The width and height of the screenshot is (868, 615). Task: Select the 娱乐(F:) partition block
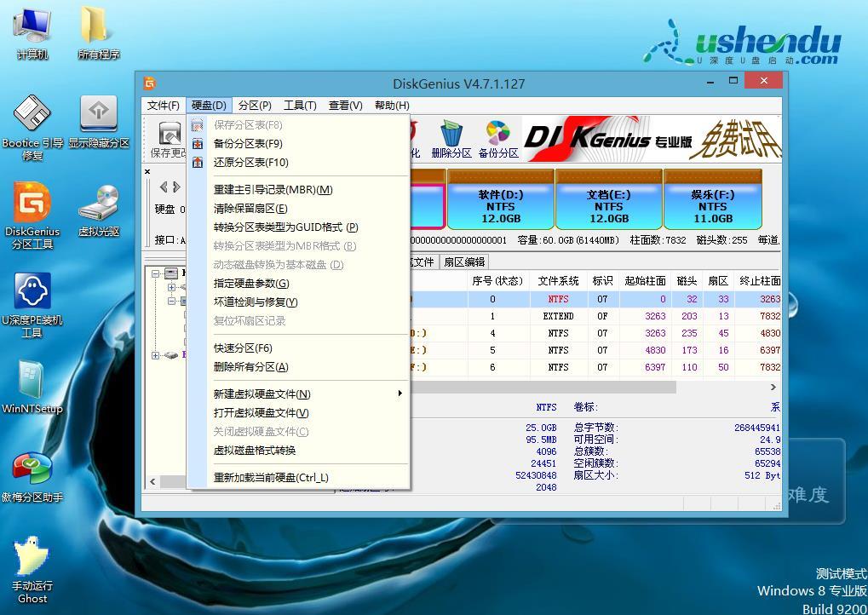point(713,199)
